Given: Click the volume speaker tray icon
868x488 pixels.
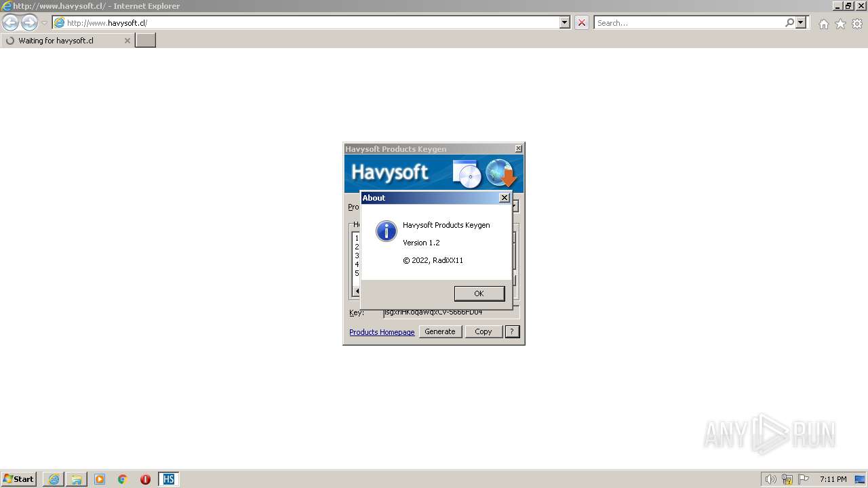Looking at the screenshot, I should [770, 479].
